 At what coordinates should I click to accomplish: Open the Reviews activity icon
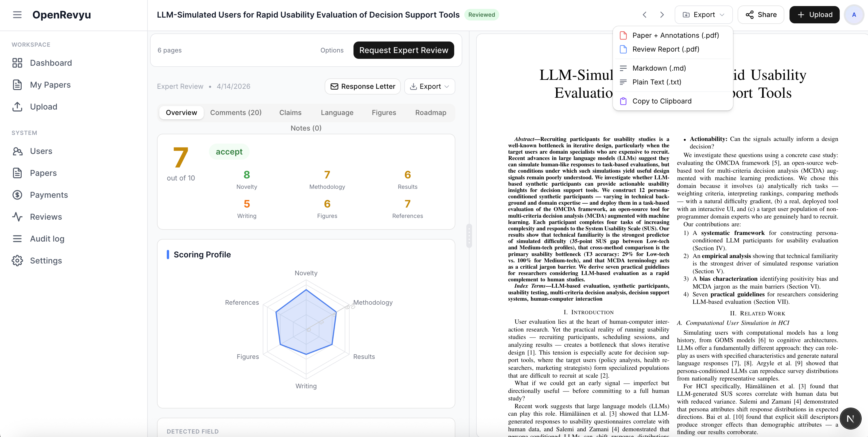pyautogui.click(x=17, y=217)
